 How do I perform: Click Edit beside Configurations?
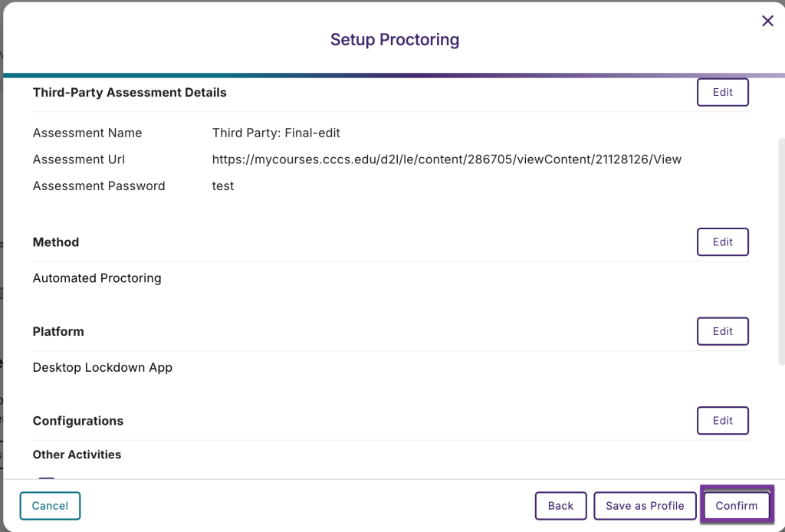[722, 420]
